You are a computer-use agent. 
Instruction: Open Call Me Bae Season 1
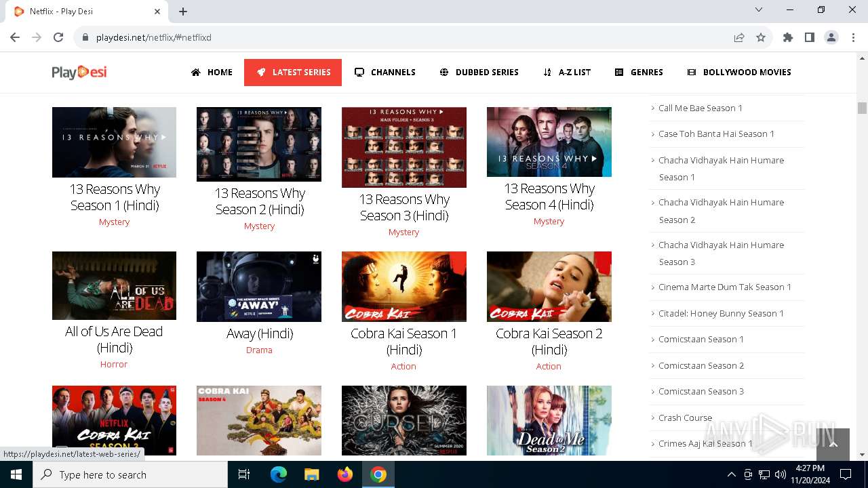701,108
